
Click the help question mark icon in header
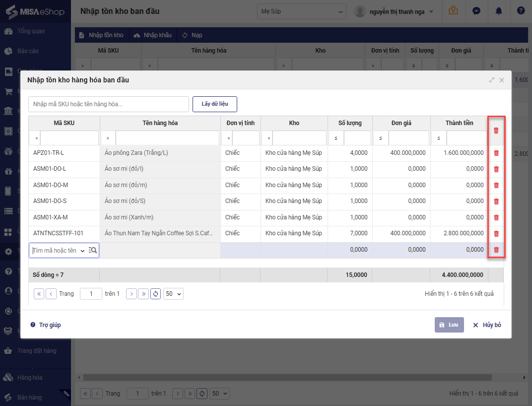click(x=521, y=11)
